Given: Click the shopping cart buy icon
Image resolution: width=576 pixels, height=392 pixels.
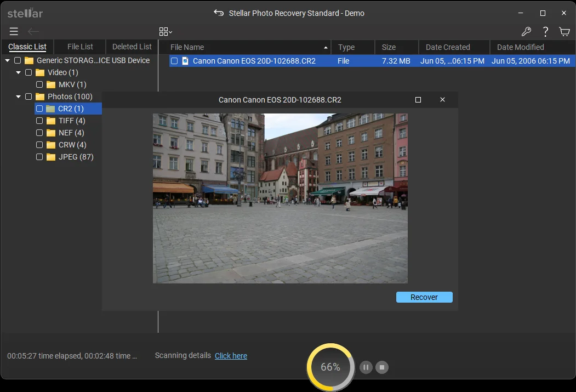Looking at the screenshot, I should pyautogui.click(x=564, y=32).
